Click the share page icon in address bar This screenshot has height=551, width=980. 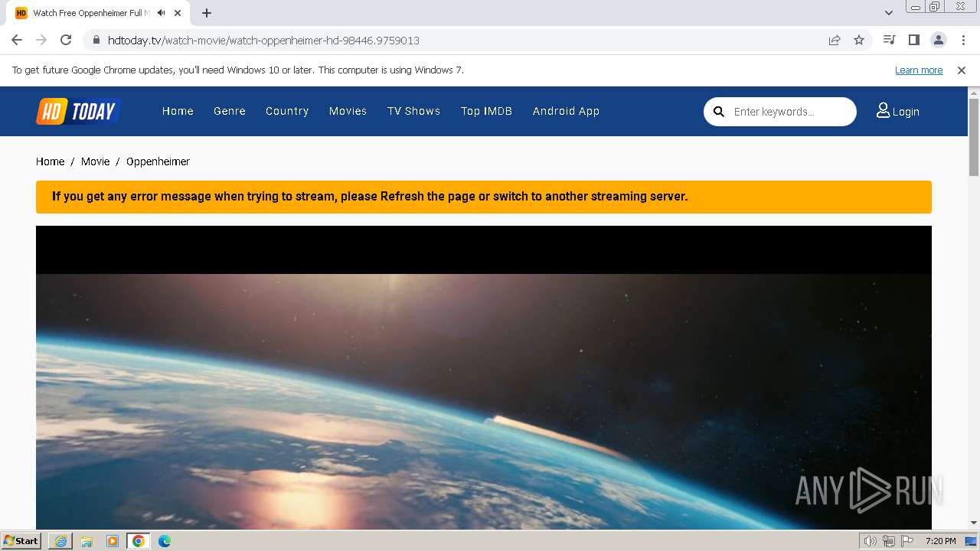[x=835, y=40]
